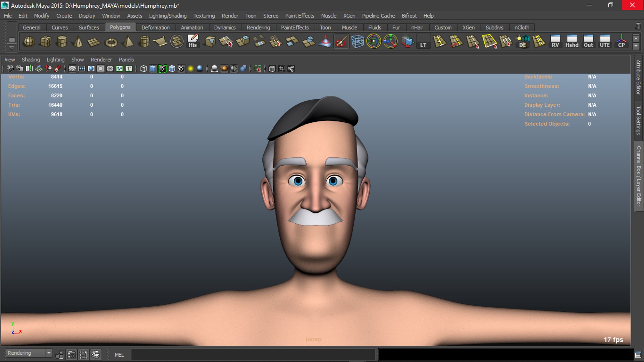
Task: Create a polygon cylinder from the shelf
Action: click(62, 42)
